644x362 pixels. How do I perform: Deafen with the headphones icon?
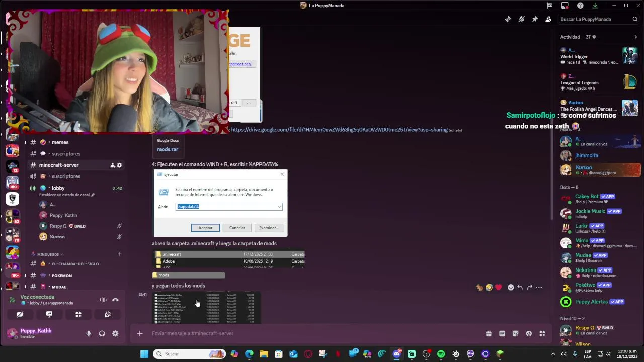click(x=102, y=333)
